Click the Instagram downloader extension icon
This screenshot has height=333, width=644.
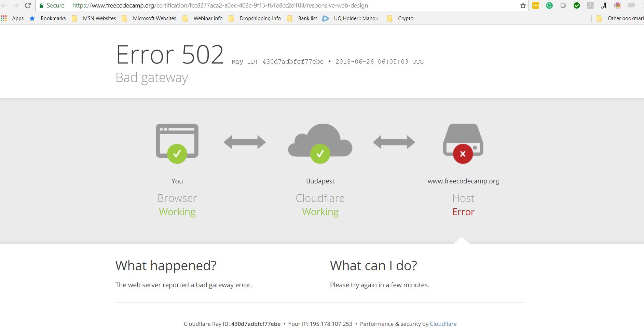point(618,5)
